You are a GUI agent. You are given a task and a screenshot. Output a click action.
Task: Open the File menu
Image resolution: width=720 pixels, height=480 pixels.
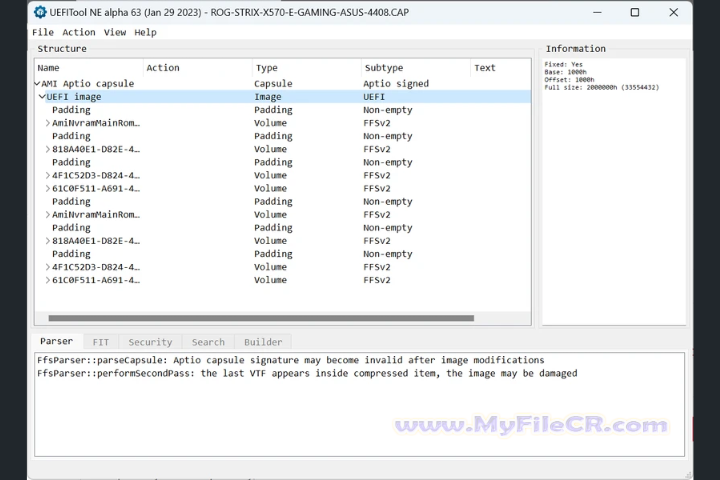[43, 32]
